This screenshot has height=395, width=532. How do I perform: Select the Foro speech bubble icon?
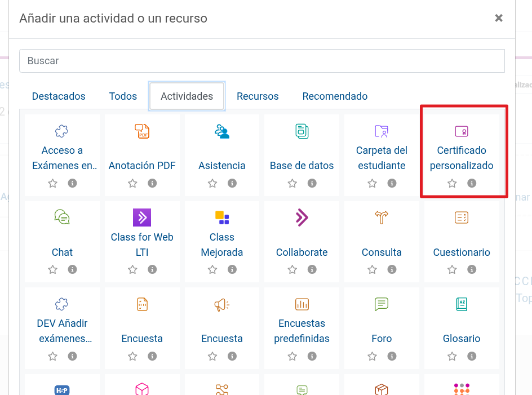382,304
